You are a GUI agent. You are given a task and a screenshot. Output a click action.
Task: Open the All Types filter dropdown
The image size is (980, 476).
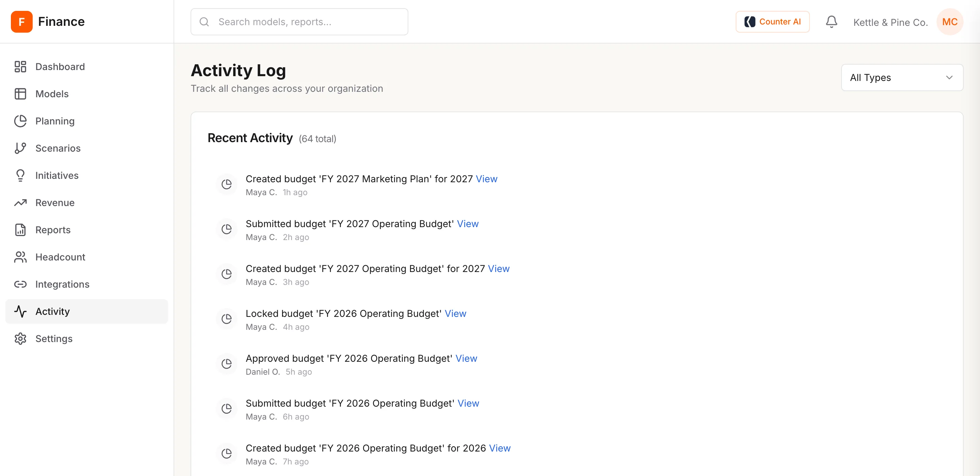click(x=902, y=78)
